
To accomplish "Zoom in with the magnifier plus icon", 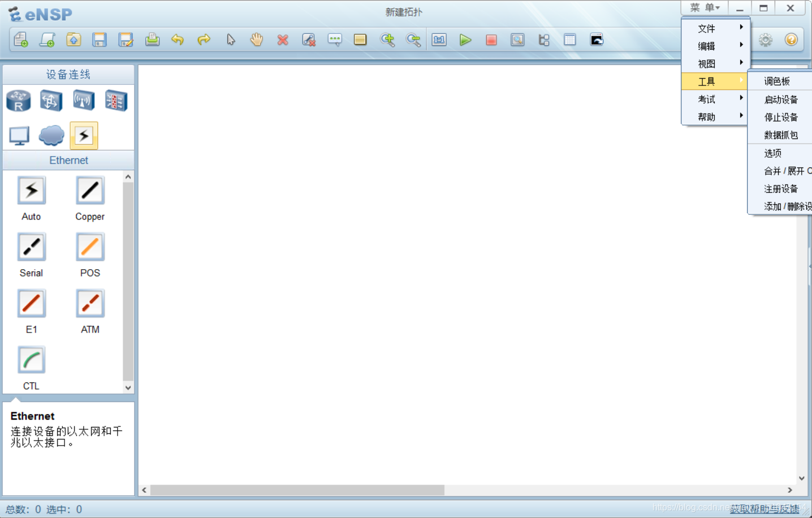I will 387,40.
